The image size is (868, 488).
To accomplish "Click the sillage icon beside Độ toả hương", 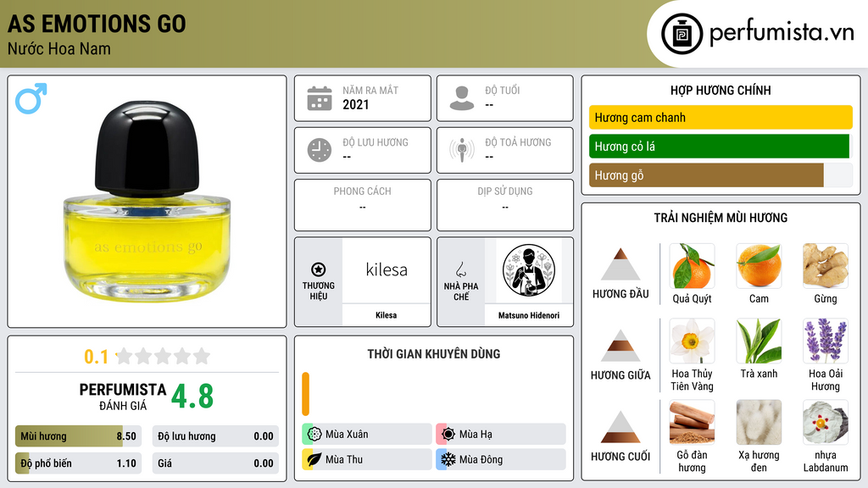I will pos(462,150).
